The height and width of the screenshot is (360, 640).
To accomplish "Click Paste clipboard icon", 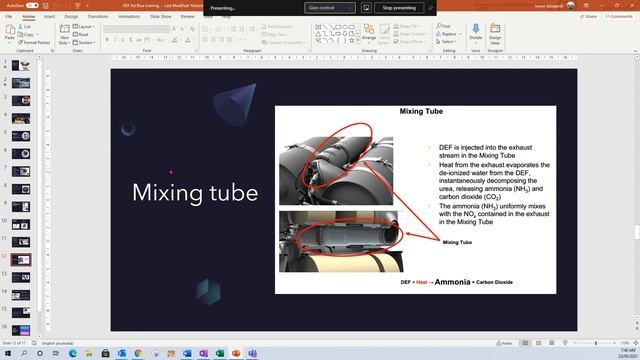I will [10, 30].
